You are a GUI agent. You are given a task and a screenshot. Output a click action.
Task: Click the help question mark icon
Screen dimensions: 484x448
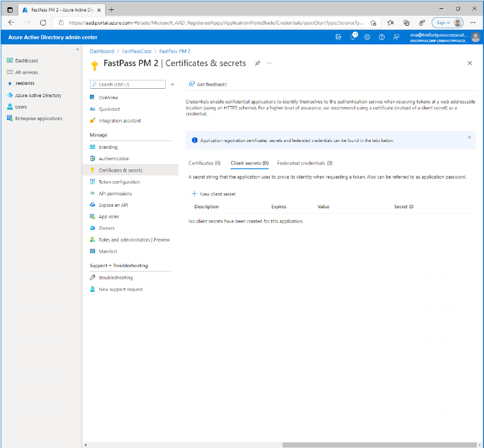click(382, 37)
